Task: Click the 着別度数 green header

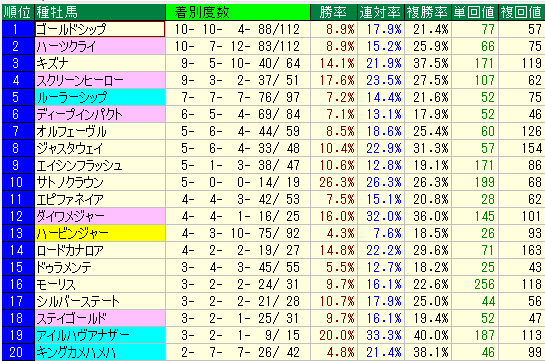Action: pos(238,13)
